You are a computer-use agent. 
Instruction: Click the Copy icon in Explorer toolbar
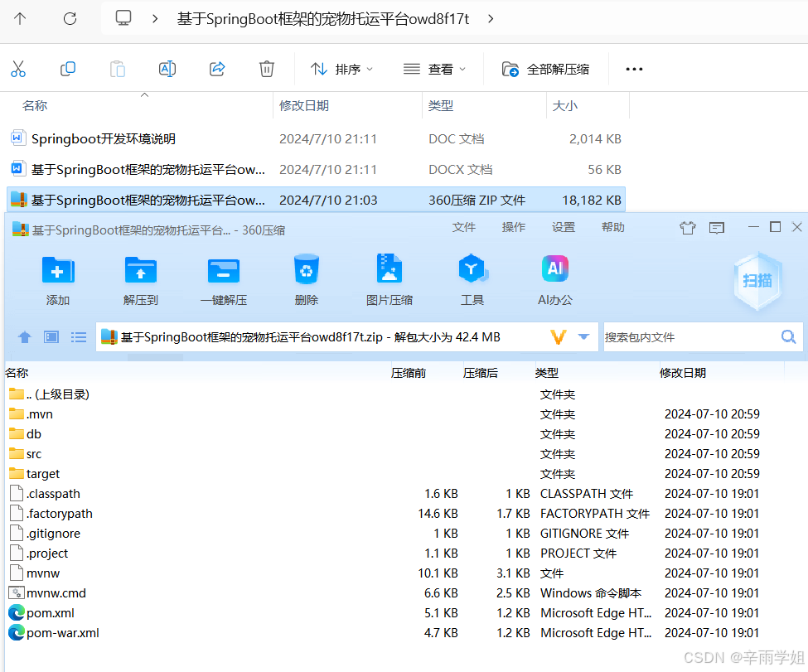pyautogui.click(x=67, y=69)
